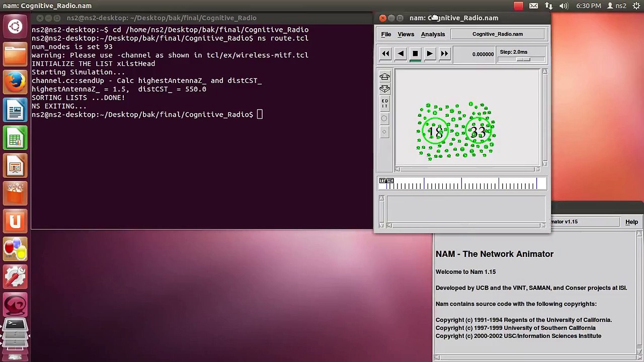The width and height of the screenshot is (644, 362).
Task: Select the small circle node tool
Action: pos(384,132)
